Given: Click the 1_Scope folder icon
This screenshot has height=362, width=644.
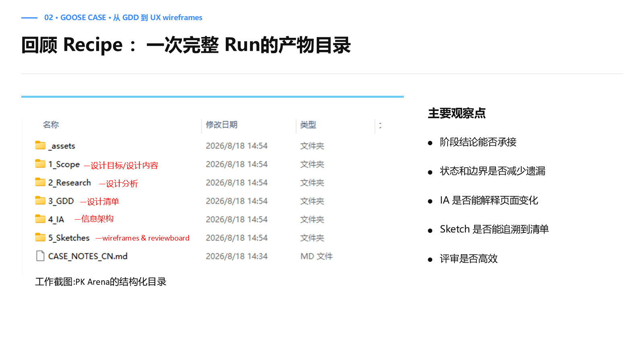Looking at the screenshot, I should [x=40, y=164].
